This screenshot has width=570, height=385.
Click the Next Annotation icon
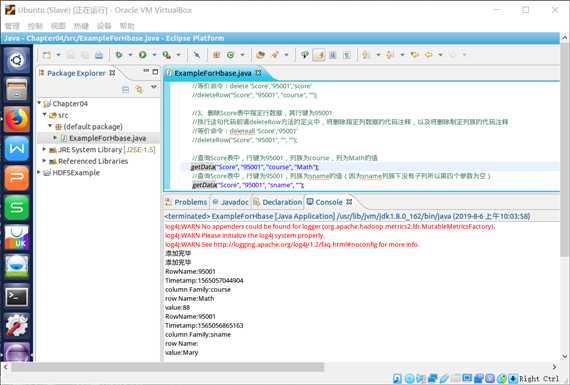366,55
